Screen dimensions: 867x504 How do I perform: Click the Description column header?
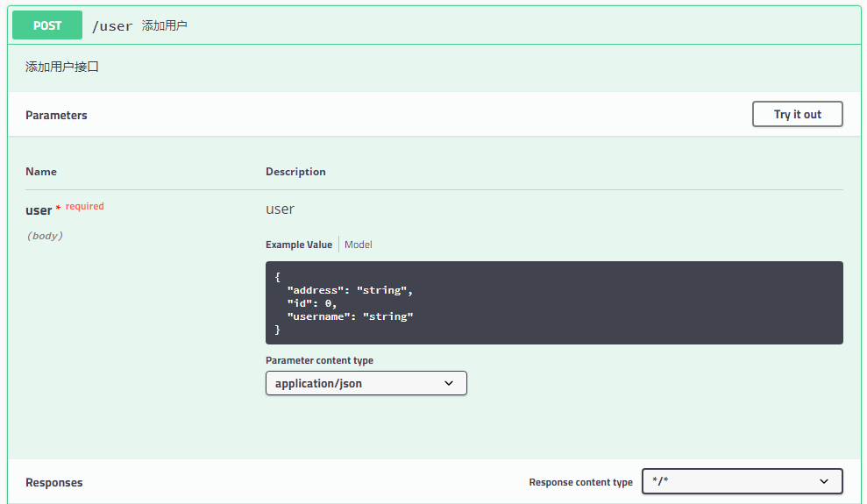pyautogui.click(x=295, y=172)
